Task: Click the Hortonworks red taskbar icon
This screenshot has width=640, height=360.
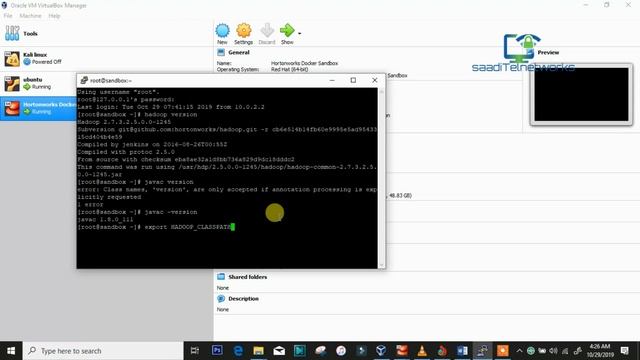Action: coord(402,351)
